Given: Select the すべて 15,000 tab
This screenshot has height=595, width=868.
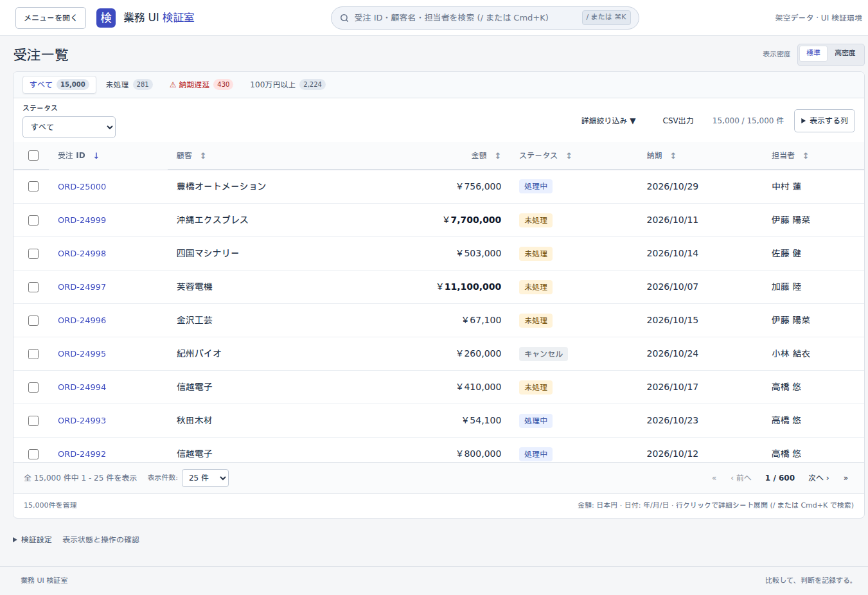Looking at the screenshot, I should (59, 85).
